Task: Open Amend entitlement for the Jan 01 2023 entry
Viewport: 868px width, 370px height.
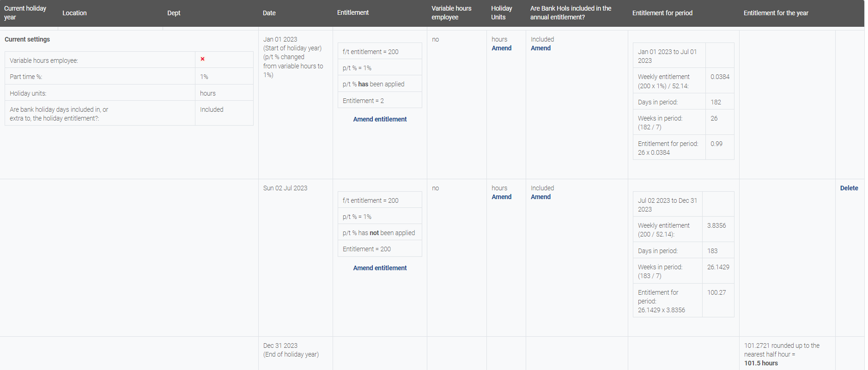Action: pyautogui.click(x=380, y=119)
